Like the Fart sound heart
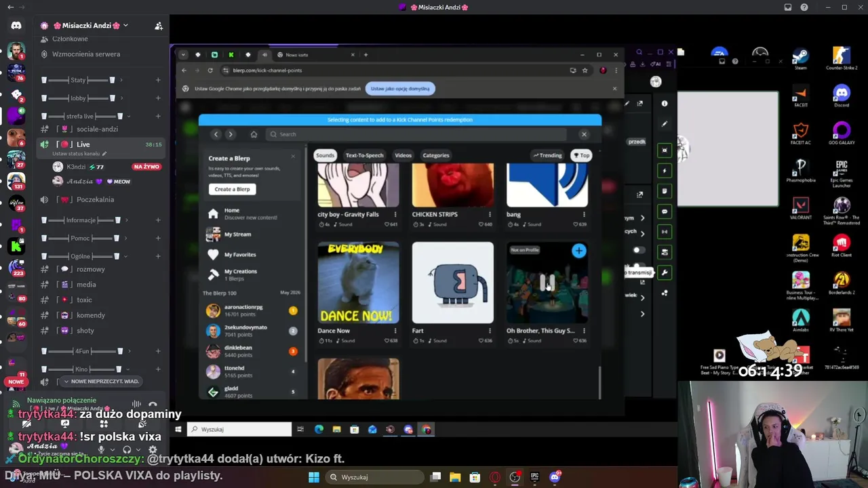The image size is (868, 488). (x=481, y=341)
